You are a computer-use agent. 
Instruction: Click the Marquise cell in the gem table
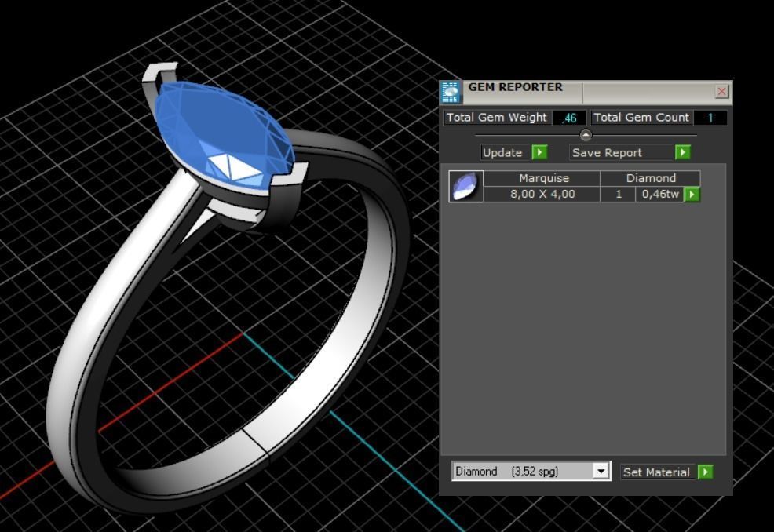pos(542,178)
